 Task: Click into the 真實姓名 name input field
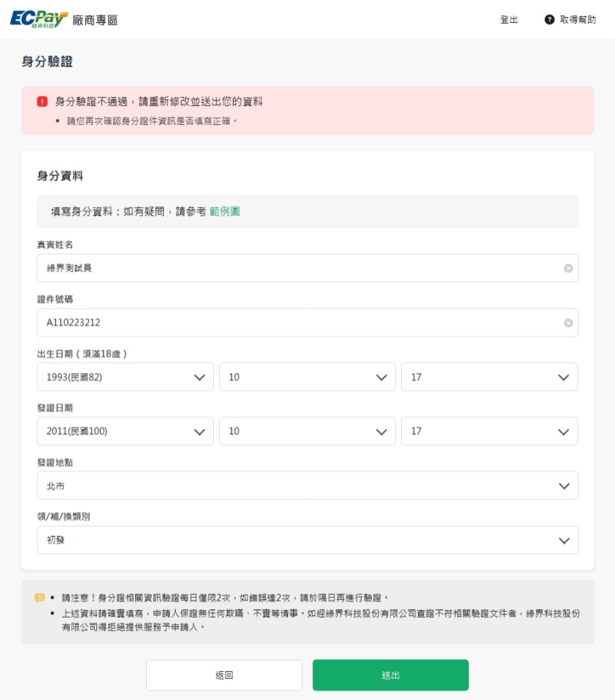tap(294, 268)
